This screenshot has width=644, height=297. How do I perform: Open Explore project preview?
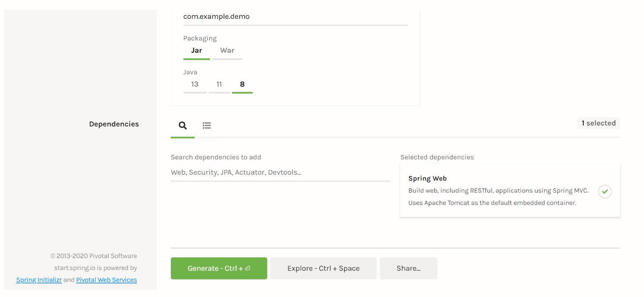[x=323, y=268]
